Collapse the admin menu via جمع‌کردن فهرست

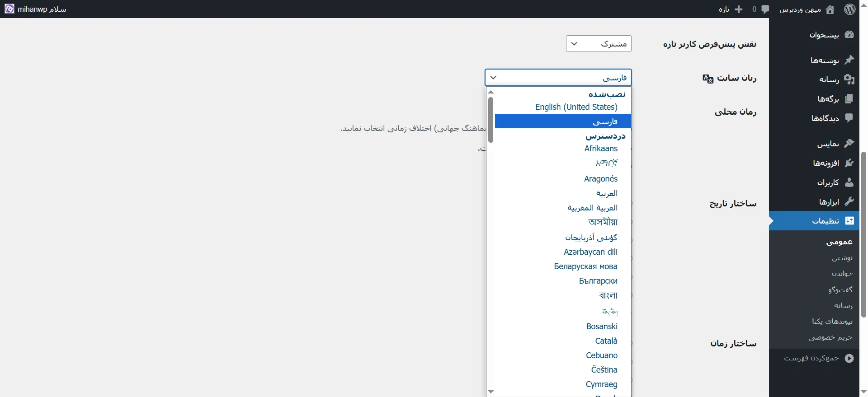click(x=811, y=358)
